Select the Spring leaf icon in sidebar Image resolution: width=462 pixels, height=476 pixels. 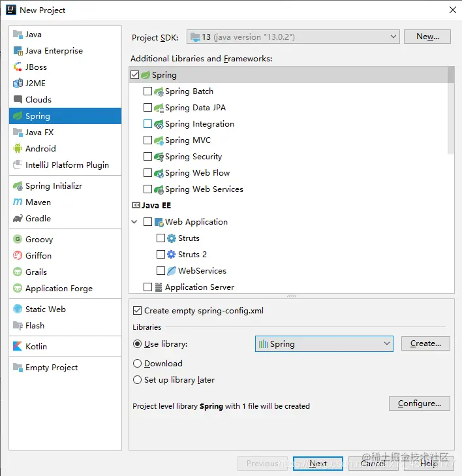point(18,116)
